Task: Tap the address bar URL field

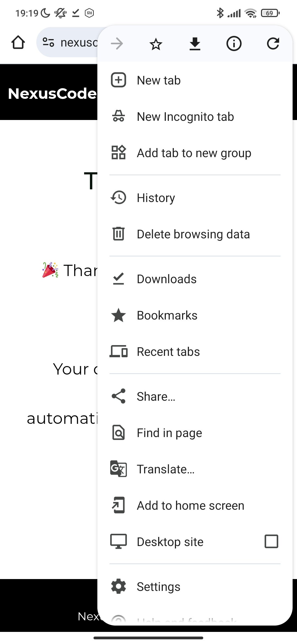Action: (79, 43)
